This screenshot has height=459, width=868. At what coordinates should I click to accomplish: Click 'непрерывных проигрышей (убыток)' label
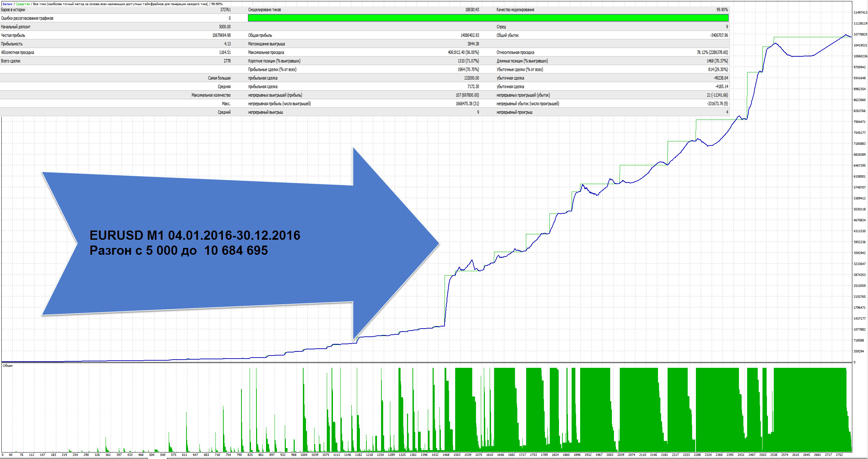click(523, 95)
